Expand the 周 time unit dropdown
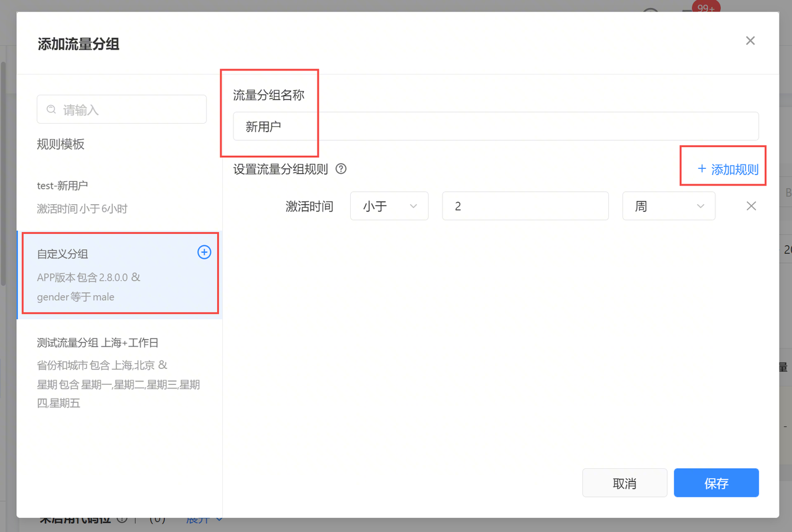Viewport: 792px width, 532px height. [668, 206]
